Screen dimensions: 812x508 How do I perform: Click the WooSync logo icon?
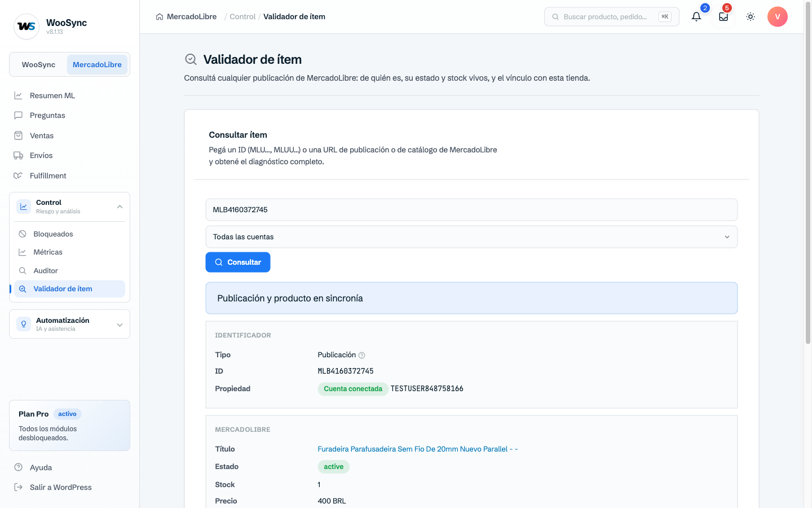pos(27,27)
